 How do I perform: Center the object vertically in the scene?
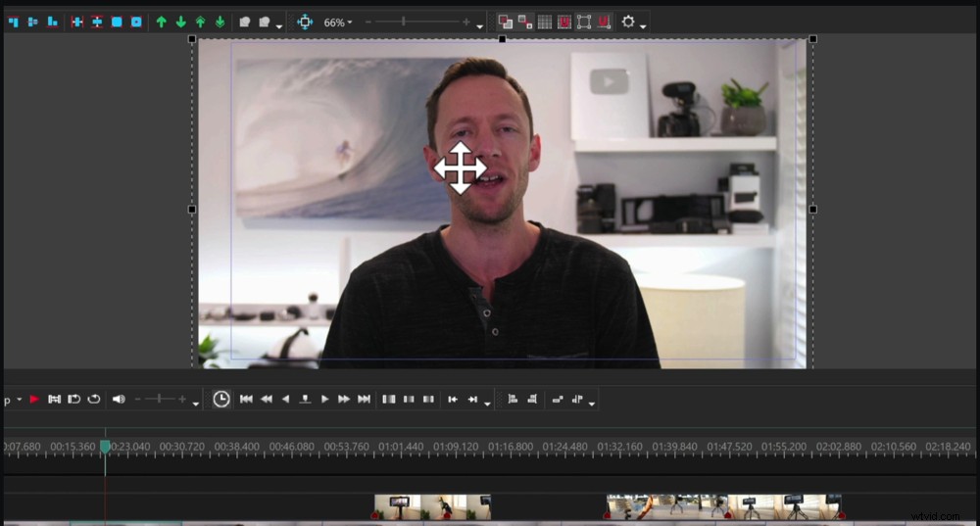pos(97,22)
